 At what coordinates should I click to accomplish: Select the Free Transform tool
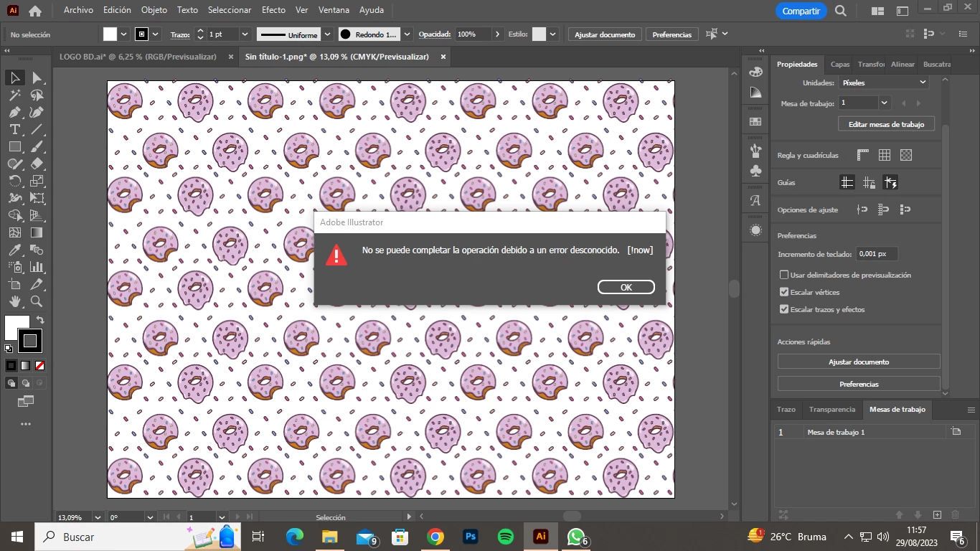pyautogui.click(x=37, y=198)
